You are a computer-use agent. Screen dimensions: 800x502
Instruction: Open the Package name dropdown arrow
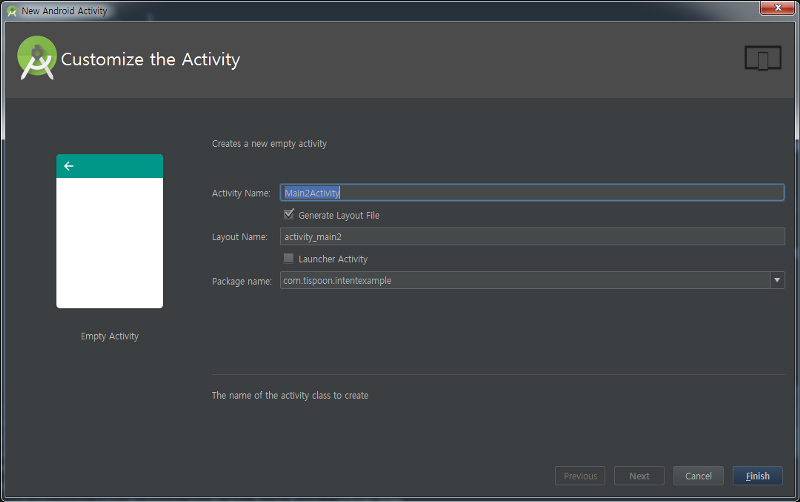777,280
